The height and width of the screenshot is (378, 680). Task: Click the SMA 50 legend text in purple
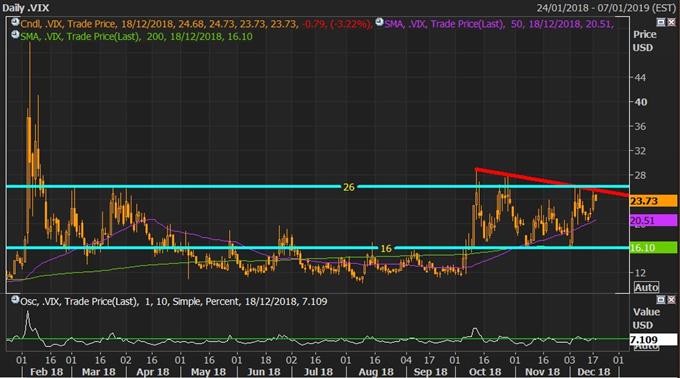pyautogui.click(x=499, y=24)
